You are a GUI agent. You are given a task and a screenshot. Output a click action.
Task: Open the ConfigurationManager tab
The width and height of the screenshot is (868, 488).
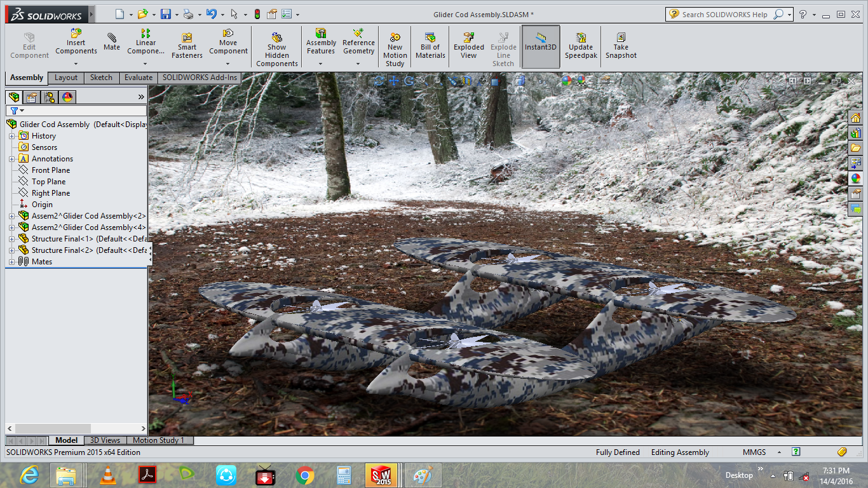pyautogui.click(x=50, y=97)
